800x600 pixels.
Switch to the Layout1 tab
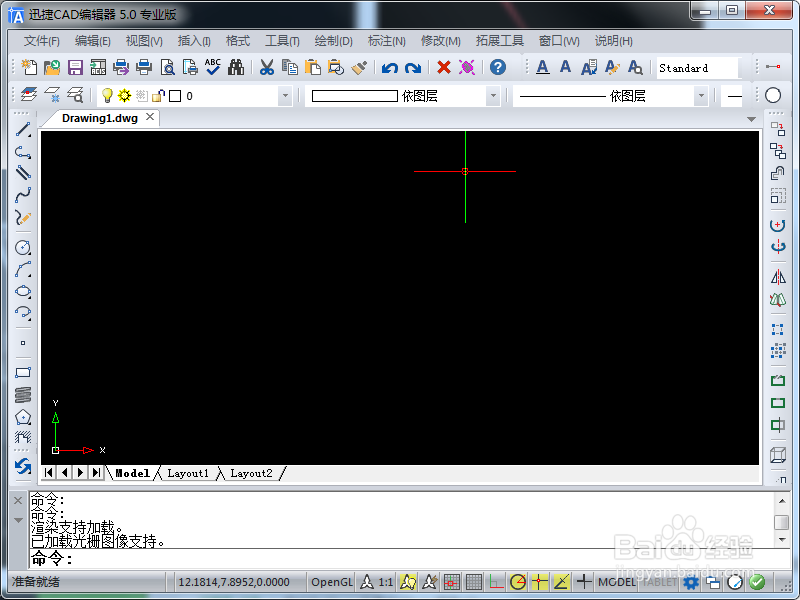(x=188, y=473)
